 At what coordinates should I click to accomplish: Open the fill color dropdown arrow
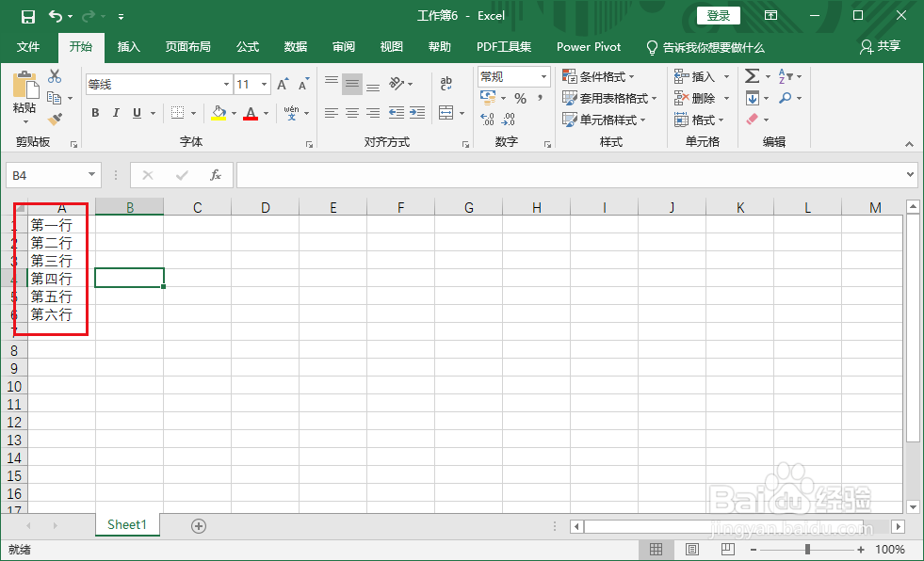pyautogui.click(x=234, y=113)
